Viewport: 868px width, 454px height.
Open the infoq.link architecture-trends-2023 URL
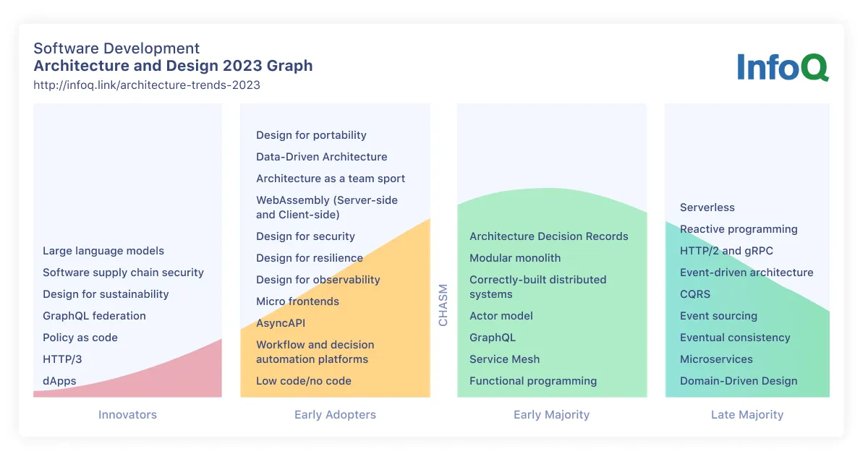pos(147,85)
